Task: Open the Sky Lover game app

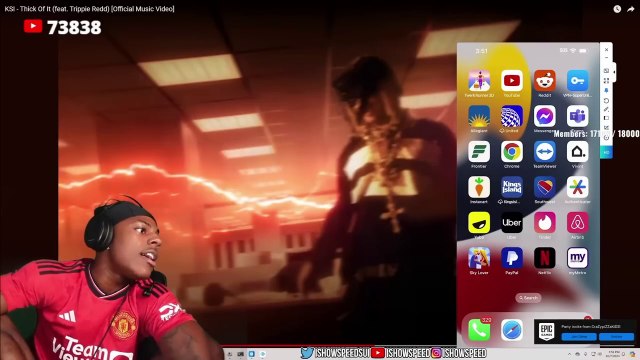Action: pyautogui.click(x=479, y=258)
